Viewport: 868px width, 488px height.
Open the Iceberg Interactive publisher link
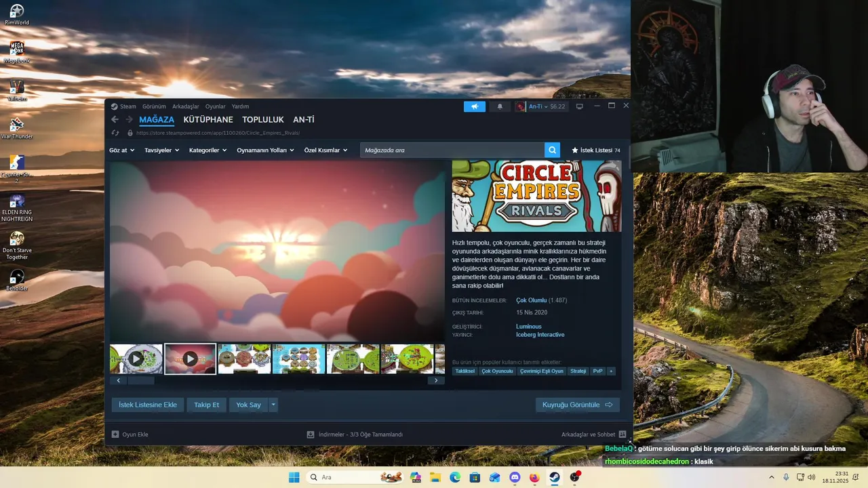pyautogui.click(x=540, y=335)
